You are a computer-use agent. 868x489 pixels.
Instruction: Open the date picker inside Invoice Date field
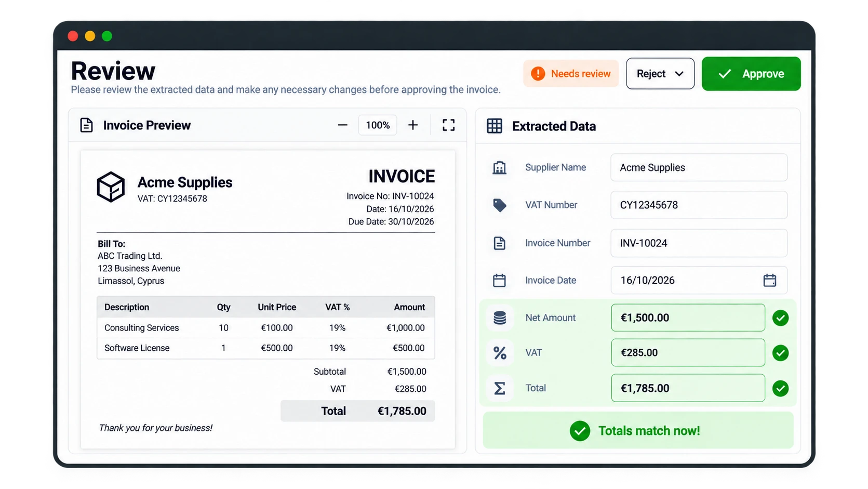[x=770, y=281]
